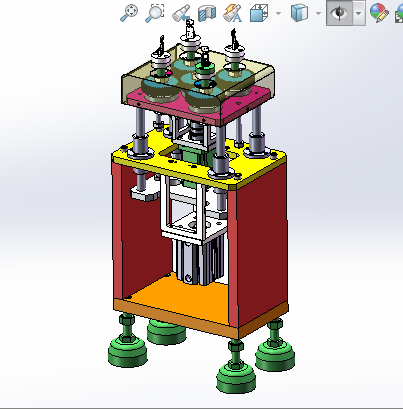Viewport: 403px width, 409px height.
Task: Click the Display Style icon
Action: (299, 13)
